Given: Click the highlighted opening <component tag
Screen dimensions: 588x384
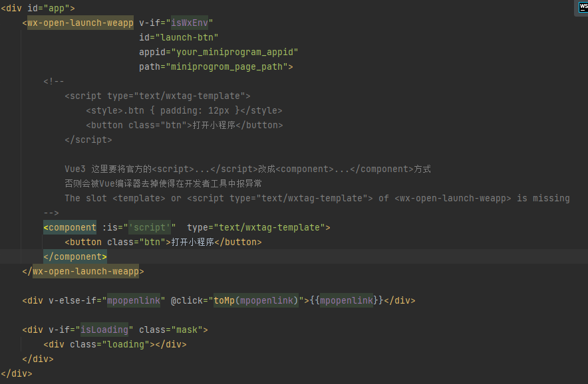Looking at the screenshot, I should click(70, 227).
